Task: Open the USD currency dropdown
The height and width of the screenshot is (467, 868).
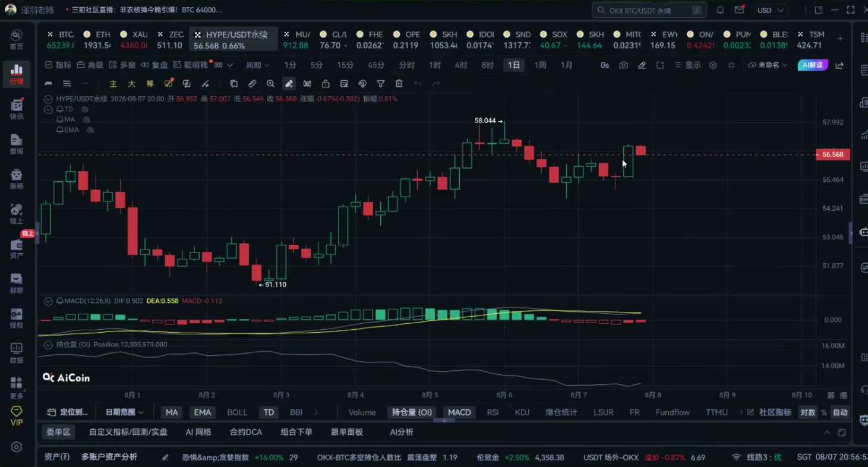Action: (x=771, y=10)
